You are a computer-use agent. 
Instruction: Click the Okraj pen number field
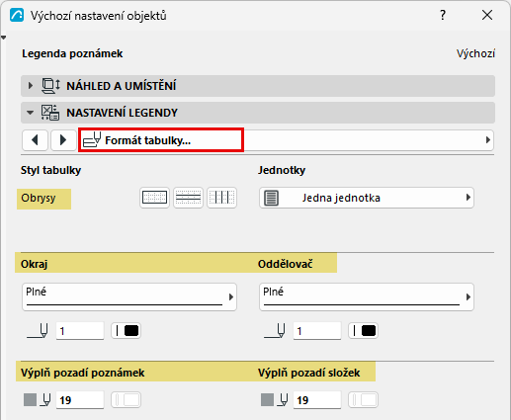click(80, 331)
